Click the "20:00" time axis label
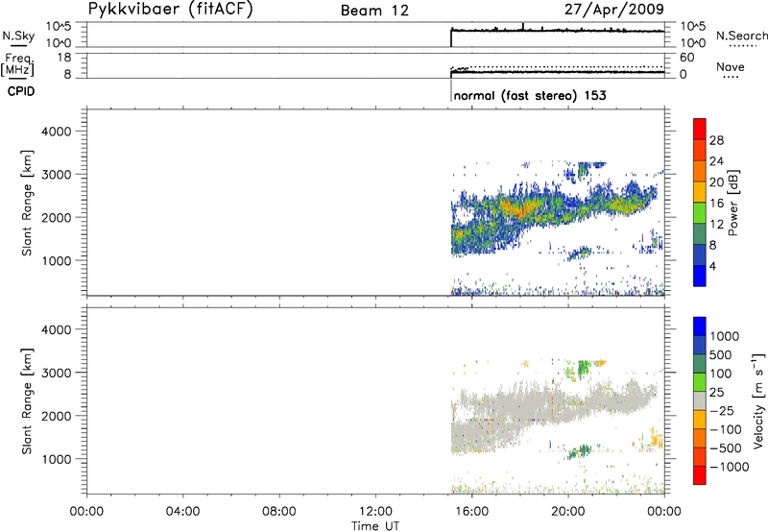This screenshot has height=532, width=768. 568,512
